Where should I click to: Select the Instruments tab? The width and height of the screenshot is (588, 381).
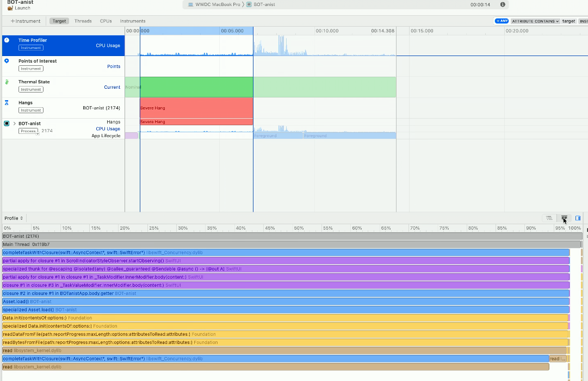click(x=133, y=21)
